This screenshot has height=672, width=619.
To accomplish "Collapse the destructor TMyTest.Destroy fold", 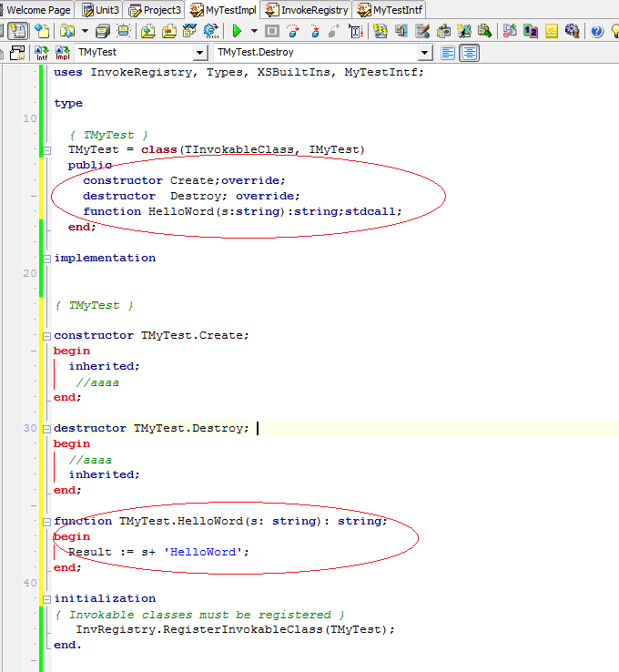I will point(46,429).
